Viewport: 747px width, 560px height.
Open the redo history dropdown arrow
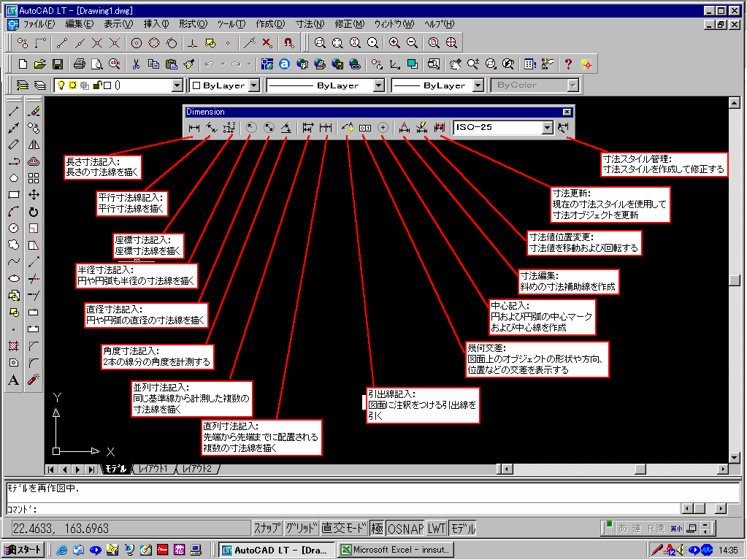point(249,64)
